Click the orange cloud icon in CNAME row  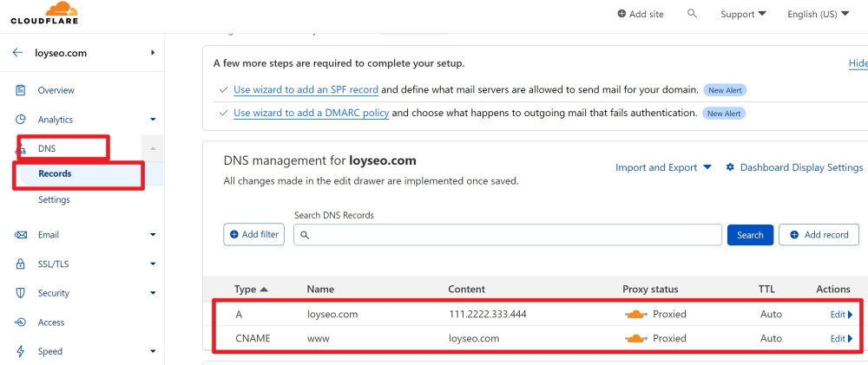point(636,338)
